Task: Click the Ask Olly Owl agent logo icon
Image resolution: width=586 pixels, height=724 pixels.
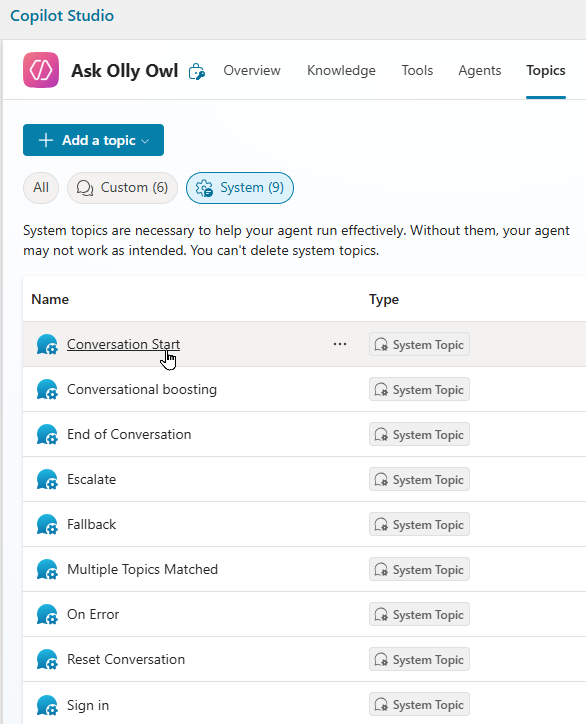Action: pyautogui.click(x=41, y=70)
